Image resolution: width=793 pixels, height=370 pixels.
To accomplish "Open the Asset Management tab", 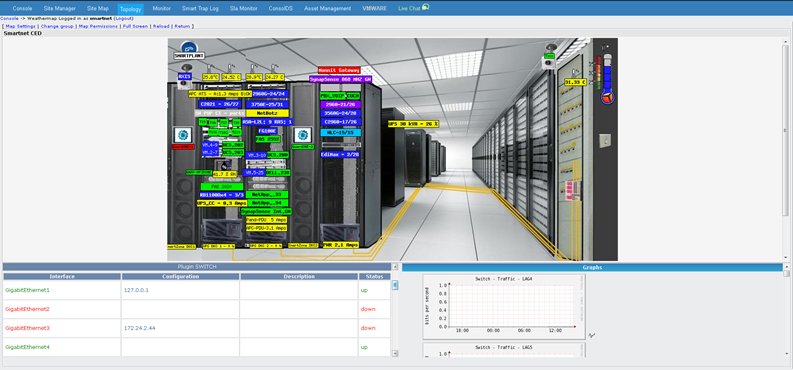I will (327, 9).
